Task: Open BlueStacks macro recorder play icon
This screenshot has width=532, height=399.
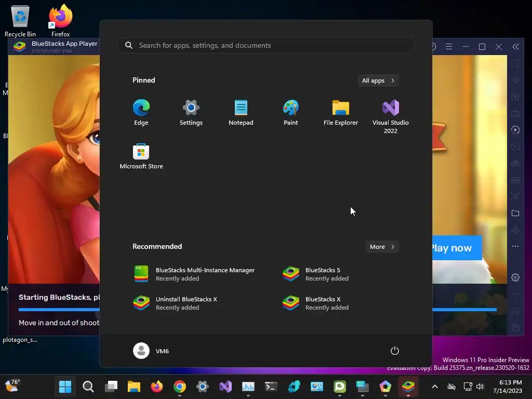Action: click(515, 130)
